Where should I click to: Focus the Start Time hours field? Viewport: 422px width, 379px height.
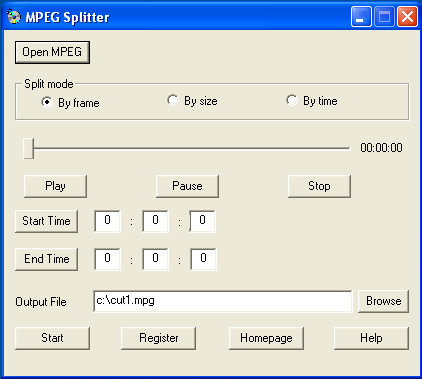pyautogui.click(x=108, y=221)
